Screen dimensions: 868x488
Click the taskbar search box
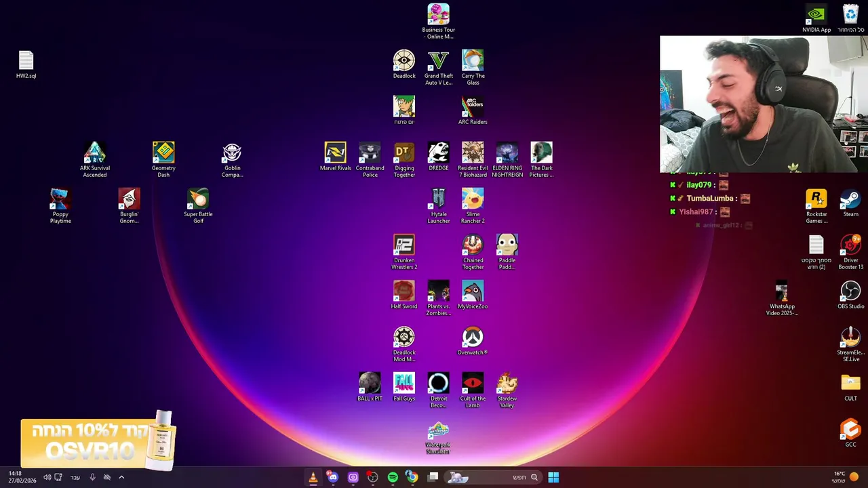pyautogui.click(x=493, y=477)
